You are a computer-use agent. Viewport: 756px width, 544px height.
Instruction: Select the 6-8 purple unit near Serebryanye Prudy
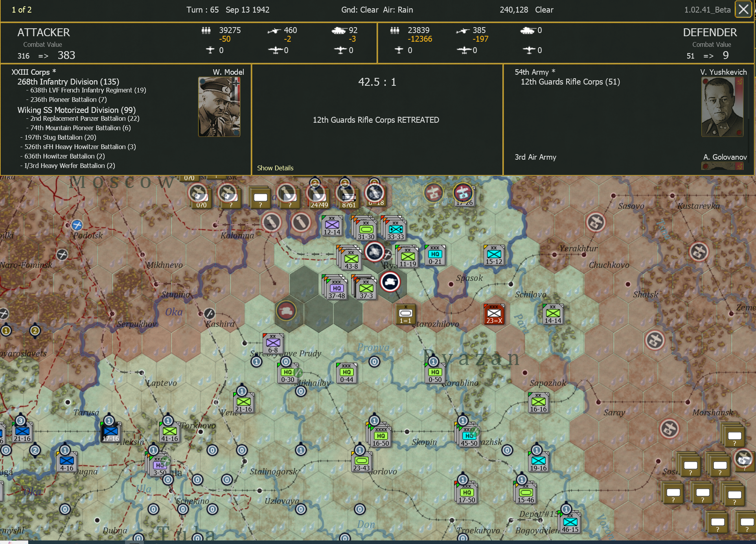[x=273, y=344]
